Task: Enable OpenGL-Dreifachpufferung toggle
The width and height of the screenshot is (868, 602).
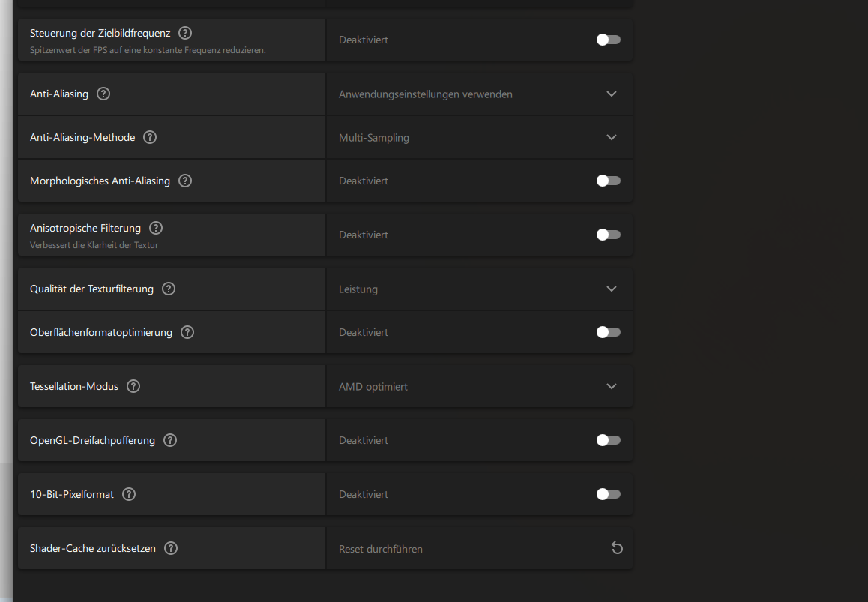Action: coord(608,440)
